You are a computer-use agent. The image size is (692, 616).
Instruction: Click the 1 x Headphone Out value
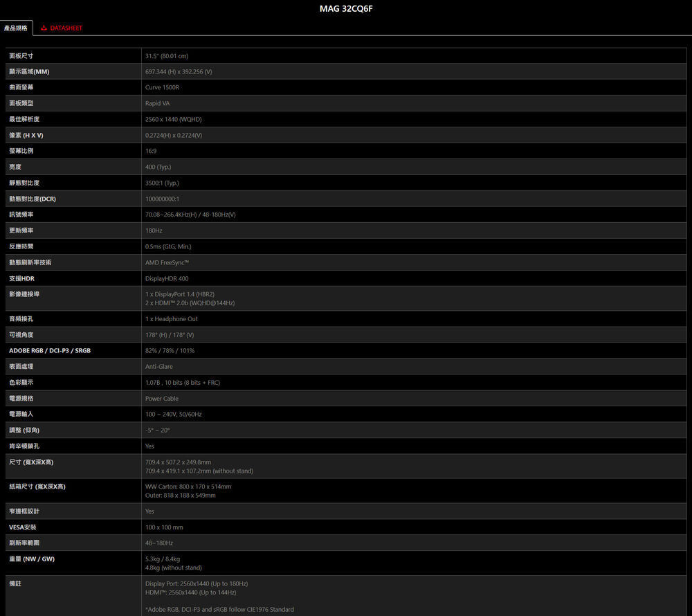pyautogui.click(x=172, y=319)
